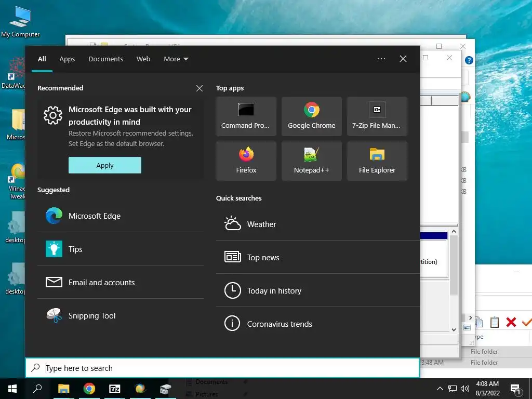The height and width of the screenshot is (399, 532).
Task: Open Command Prompt from Top apps
Action: click(246, 116)
